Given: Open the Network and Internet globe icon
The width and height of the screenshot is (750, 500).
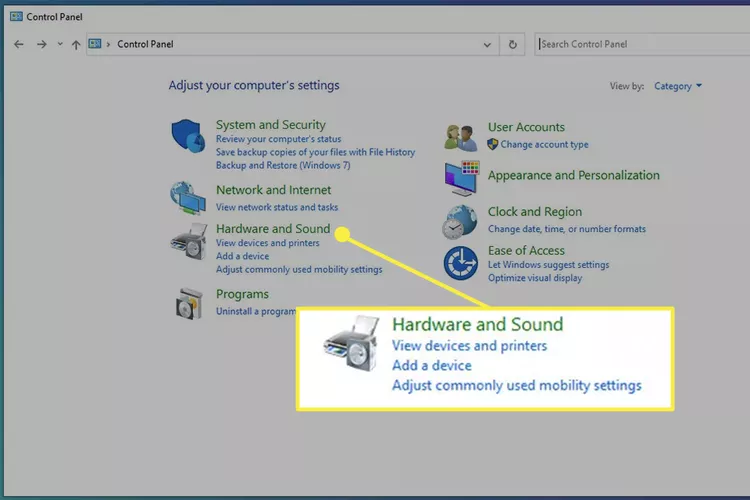Looking at the screenshot, I should [x=188, y=198].
